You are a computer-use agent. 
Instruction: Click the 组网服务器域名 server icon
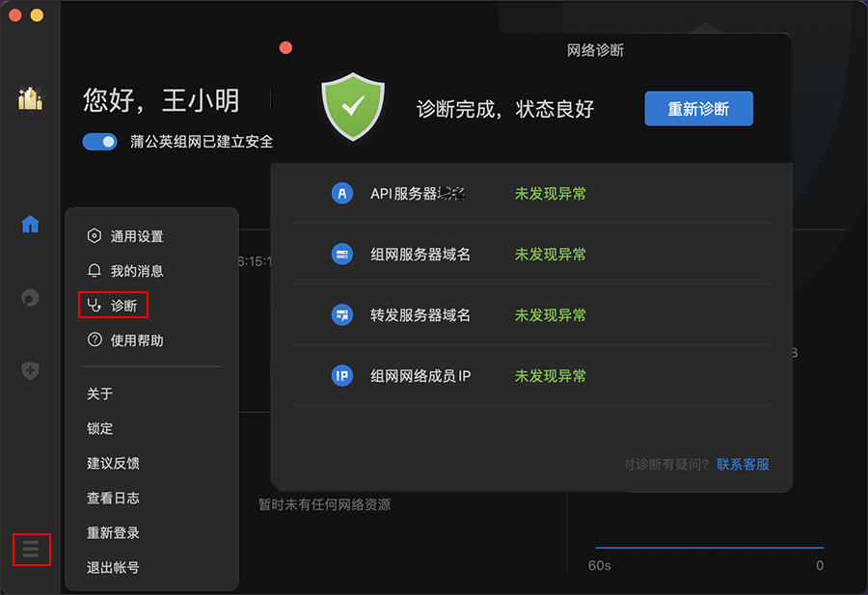point(341,255)
